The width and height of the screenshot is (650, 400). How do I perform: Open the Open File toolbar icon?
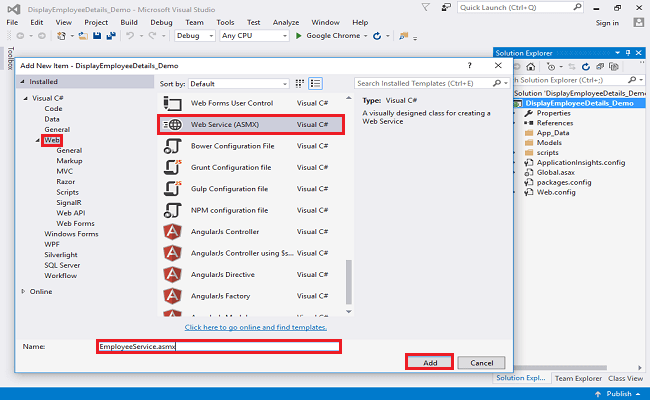point(83,36)
